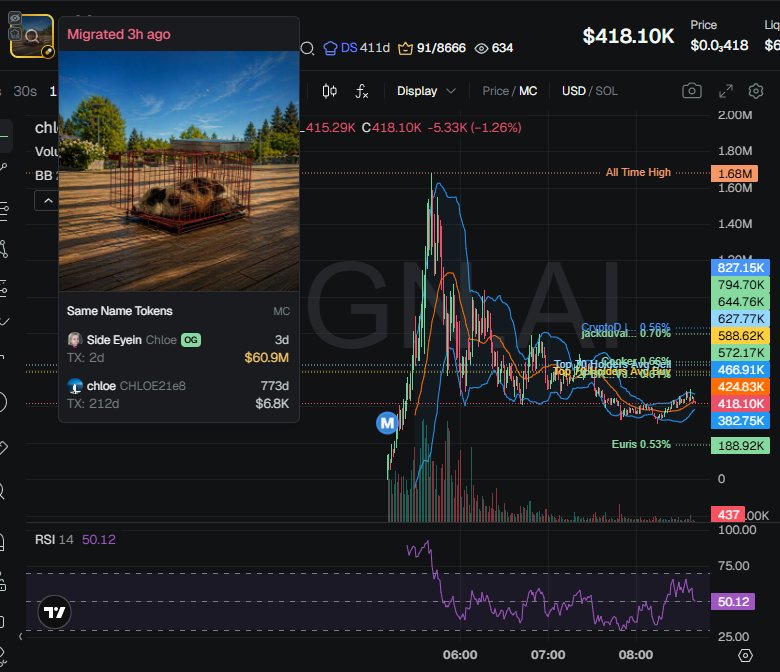Expand chart to fullscreen

pos(726,91)
